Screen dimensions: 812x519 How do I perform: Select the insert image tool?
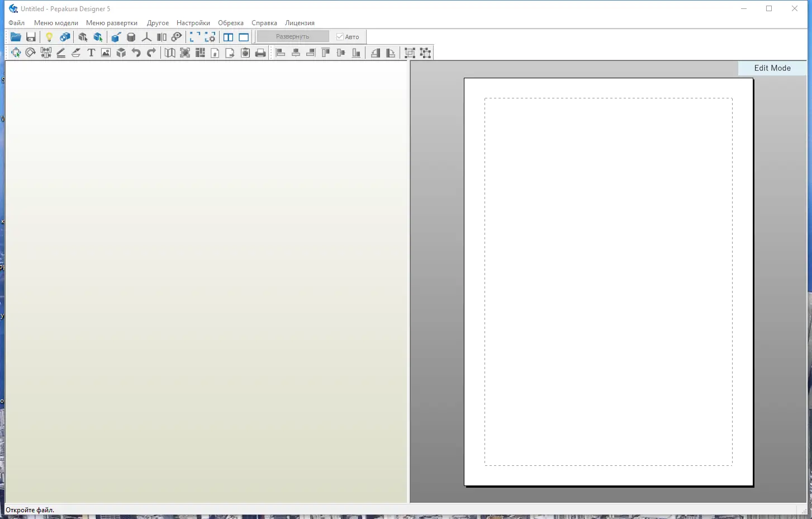106,53
